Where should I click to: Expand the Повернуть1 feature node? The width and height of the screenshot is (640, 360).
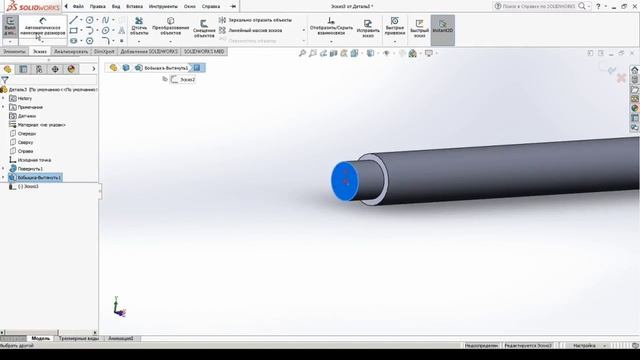tap(3, 169)
